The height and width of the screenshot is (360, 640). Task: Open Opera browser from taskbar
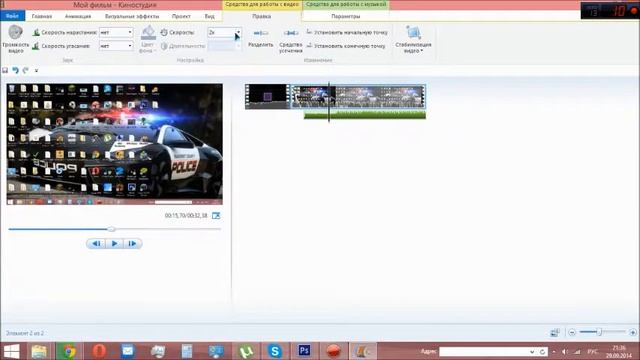click(x=99, y=351)
